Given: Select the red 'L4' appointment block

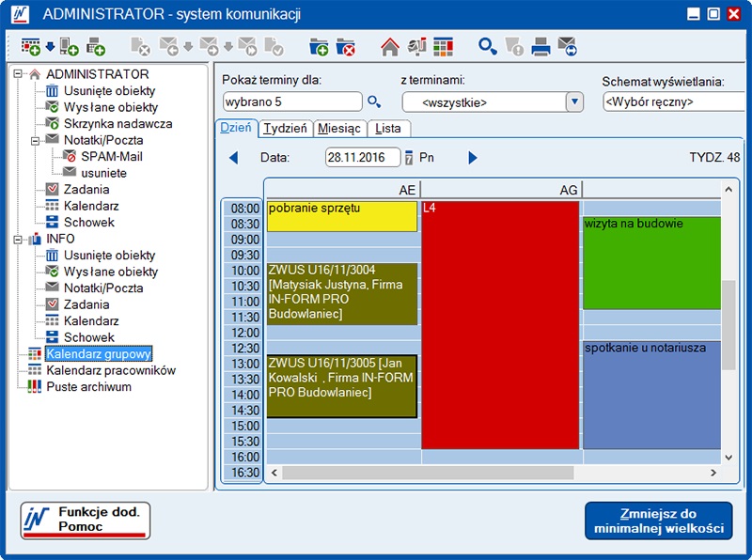Looking at the screenshot, I should pos(500,325).
